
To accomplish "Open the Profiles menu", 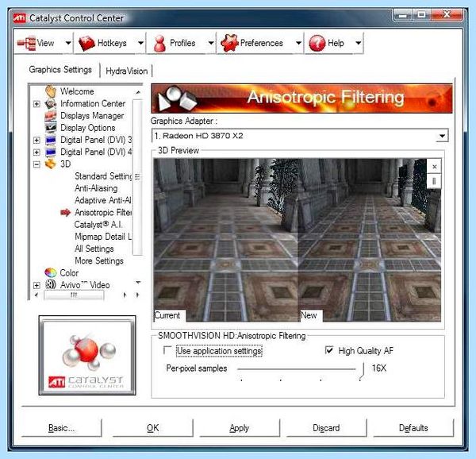I will pos(182,43).
